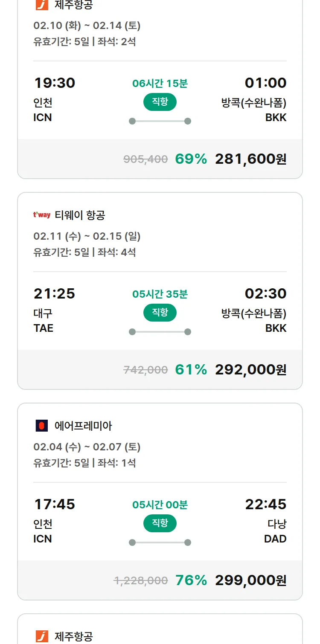Viewport: 320px width, 644px height.
Task: Open the 에어프레미아 flight card title
Action: (83, 426)
